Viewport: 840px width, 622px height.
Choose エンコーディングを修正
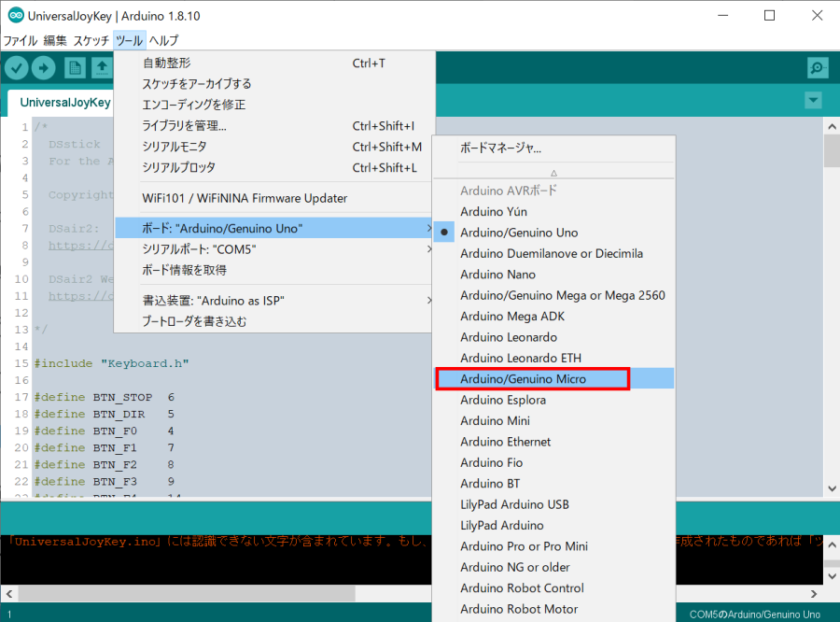pos(273,105)
